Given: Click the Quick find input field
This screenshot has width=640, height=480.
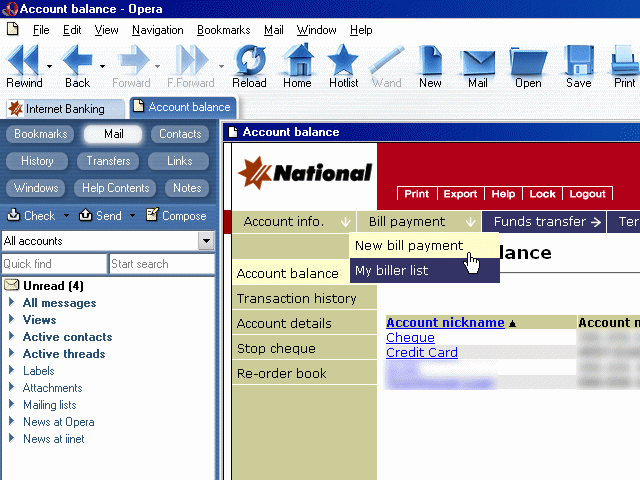Looking at the screenshot, I should pos(54,264).
